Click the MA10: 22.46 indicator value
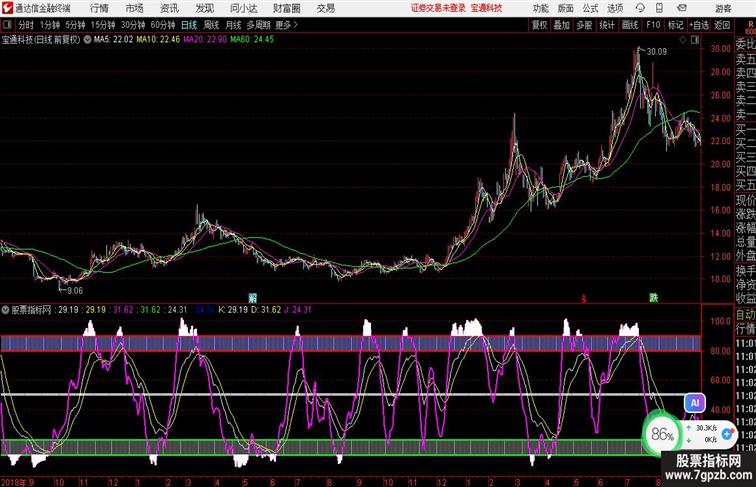 click(x=158, y=40)
